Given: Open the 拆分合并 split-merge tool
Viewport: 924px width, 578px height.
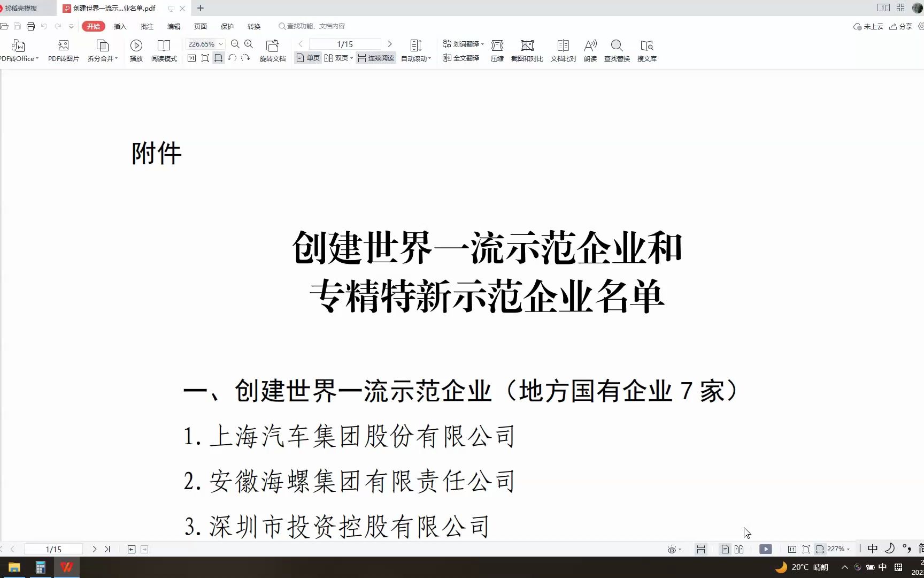Looking at the screenshot, I should pos(102,51).
